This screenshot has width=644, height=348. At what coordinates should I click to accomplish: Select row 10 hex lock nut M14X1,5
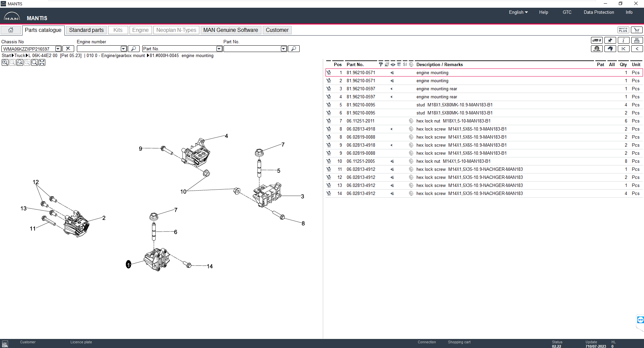coord(453,161)
